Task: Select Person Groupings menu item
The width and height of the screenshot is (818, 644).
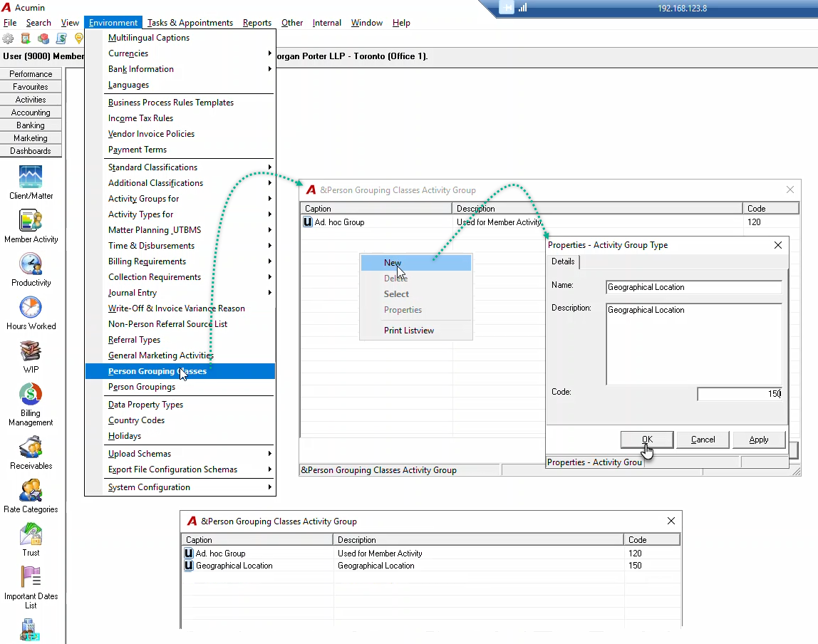Action: [x=180, y=387]
